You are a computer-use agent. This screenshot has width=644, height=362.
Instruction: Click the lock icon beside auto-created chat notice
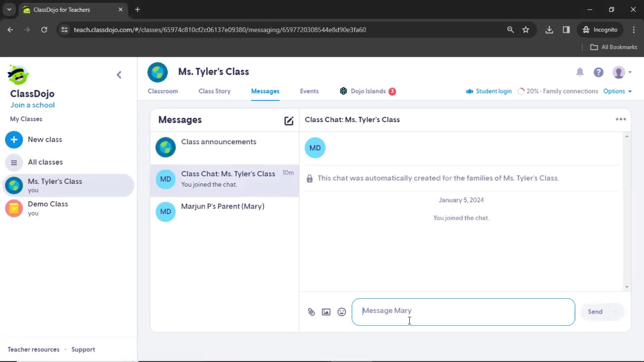309,179
